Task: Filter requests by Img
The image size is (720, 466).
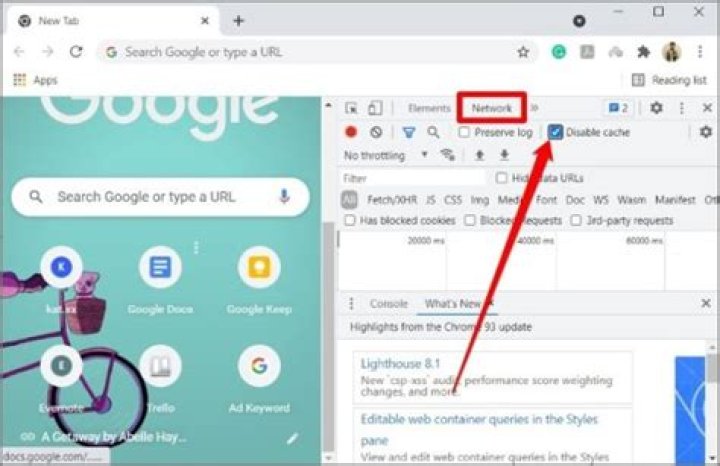Action: (480, 200)
